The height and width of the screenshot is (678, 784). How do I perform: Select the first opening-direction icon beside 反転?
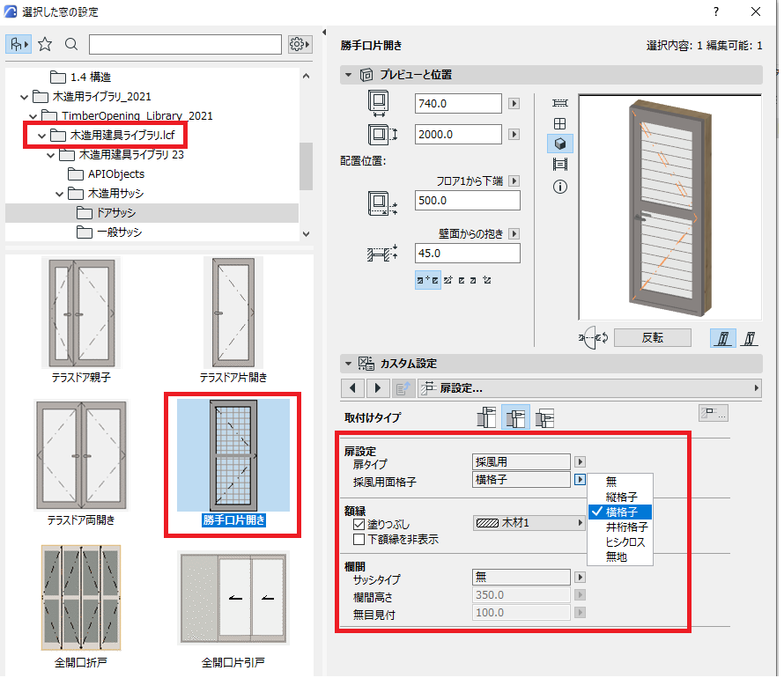coord(723,338)
